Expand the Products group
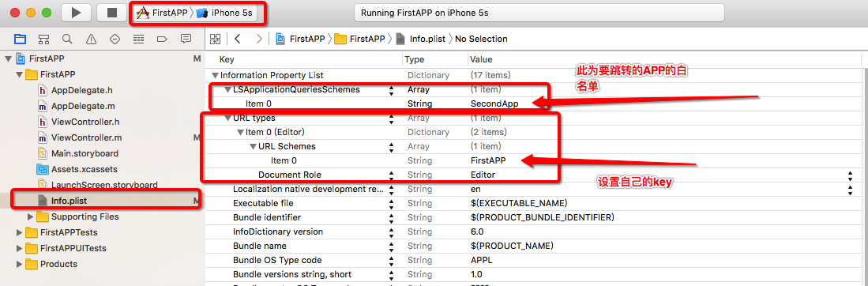Screen dimensions: 868x286 pos(20,264)
